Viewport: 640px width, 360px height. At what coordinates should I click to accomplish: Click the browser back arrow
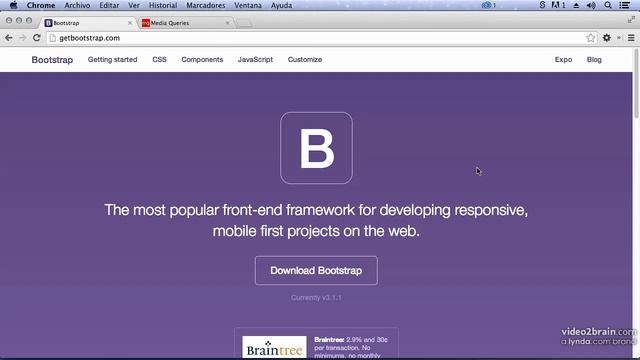(x=9, y=38)
